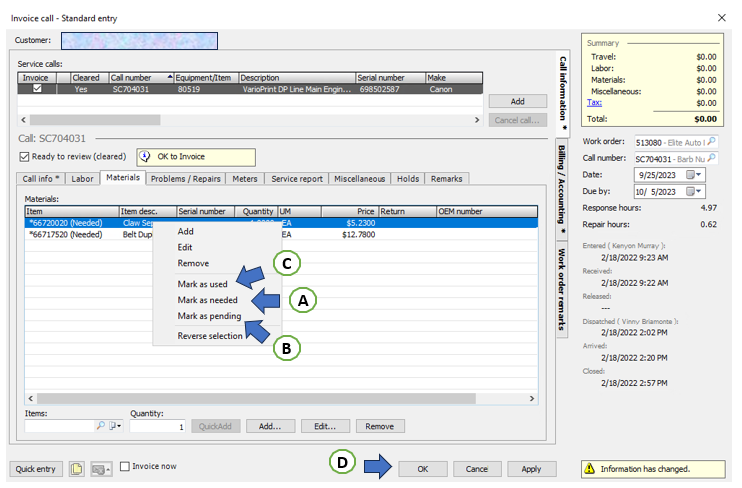Click the Apply button
This screenshot has height=488, width=742.
(531, 469)
